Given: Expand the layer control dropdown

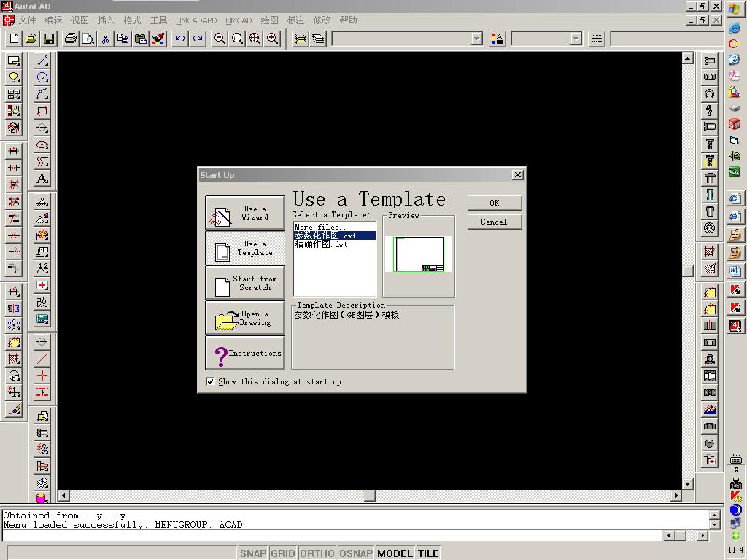Looking at the screenshot, I should click(477, 39).
